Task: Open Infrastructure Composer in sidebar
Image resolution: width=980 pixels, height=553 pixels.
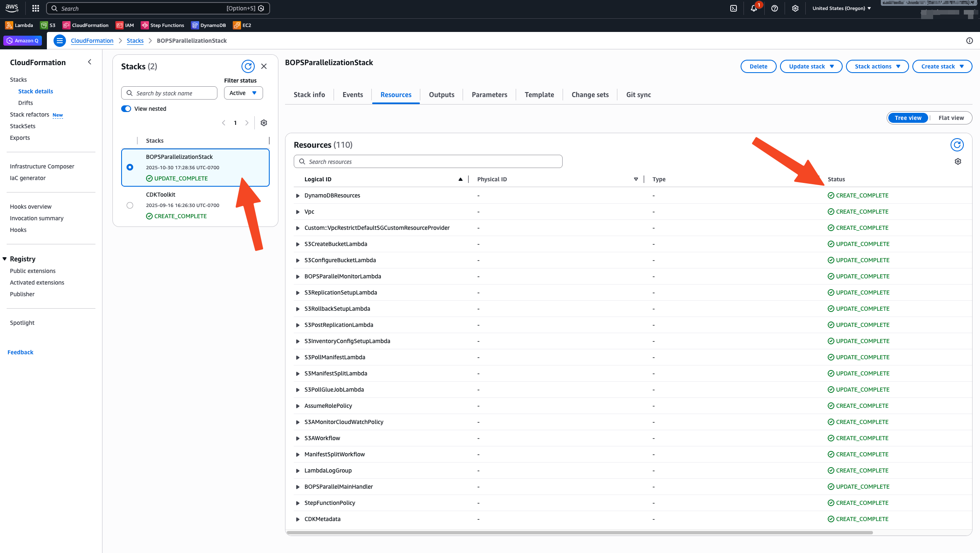Action: tap(42, 166)
